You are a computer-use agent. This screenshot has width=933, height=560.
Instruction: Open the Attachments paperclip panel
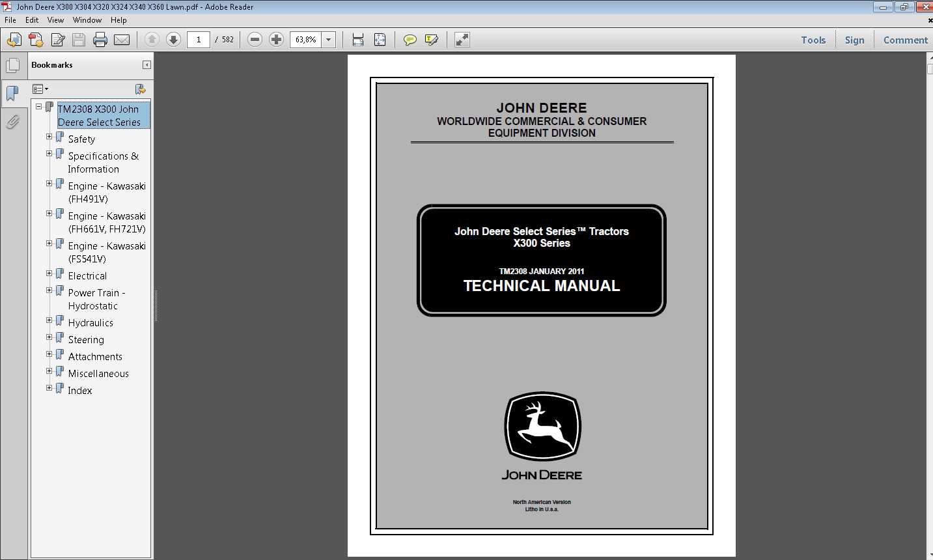tap(12, 122)
